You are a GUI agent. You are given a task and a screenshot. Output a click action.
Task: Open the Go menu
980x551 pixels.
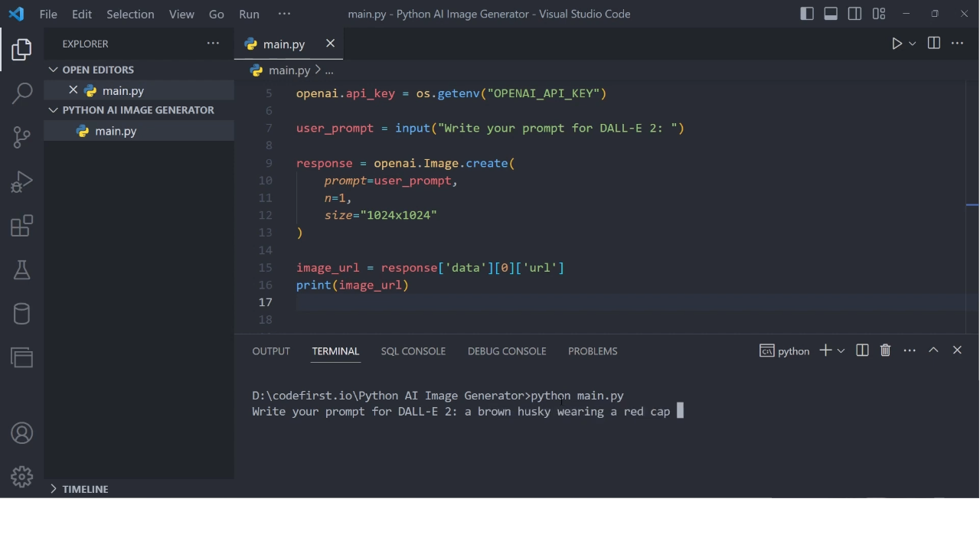(217, 14)
